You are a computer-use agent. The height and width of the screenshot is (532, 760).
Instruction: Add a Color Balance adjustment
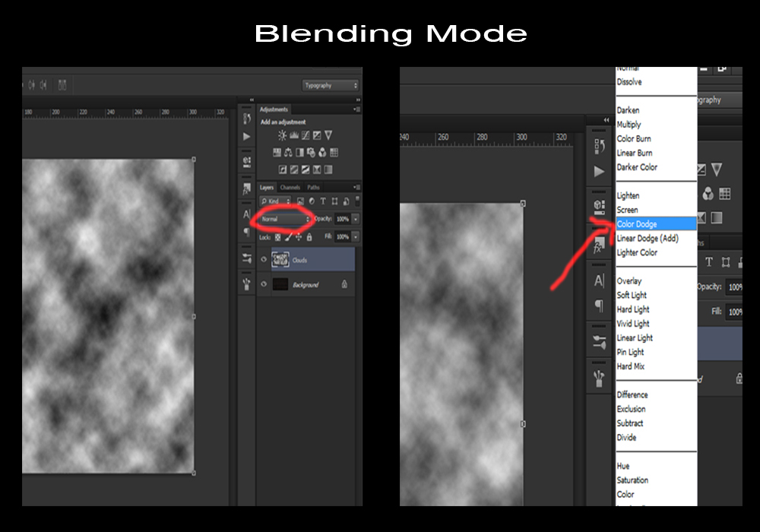pyautogui.click(x=288, y=153)
